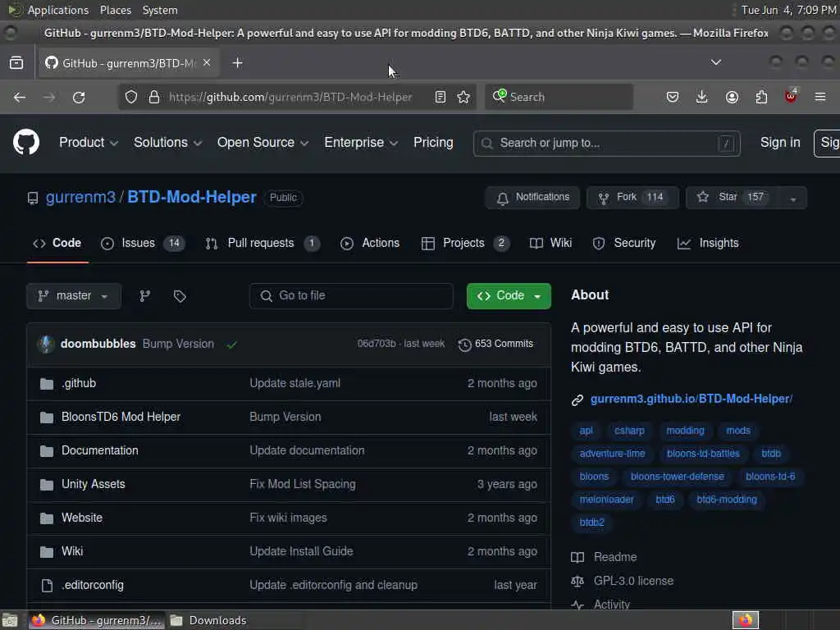This screenshot has height=630, width=840.
Task: Open the Firefox account icon
Action: click(x=732, y=97)
